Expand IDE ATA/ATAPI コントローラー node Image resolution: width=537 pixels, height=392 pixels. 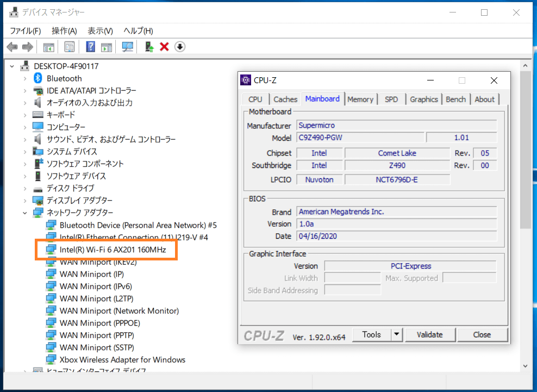(x=24, y=91)
